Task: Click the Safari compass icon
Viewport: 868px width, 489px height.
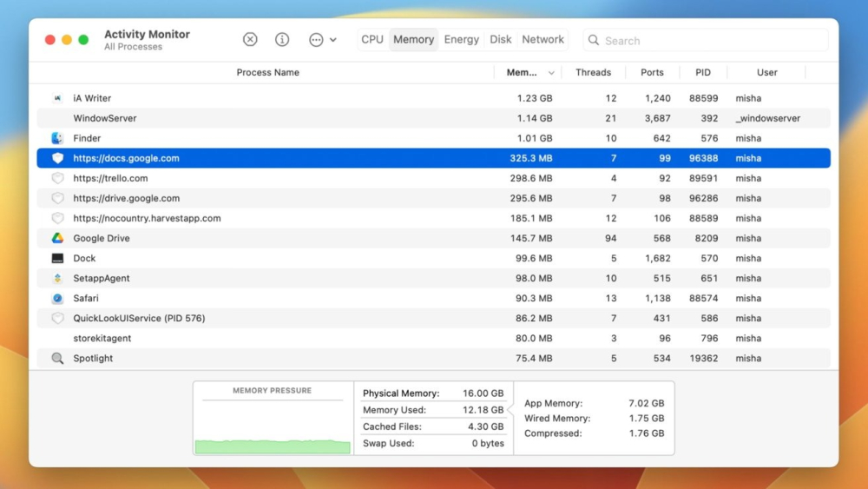Action: tap(57, 298)
